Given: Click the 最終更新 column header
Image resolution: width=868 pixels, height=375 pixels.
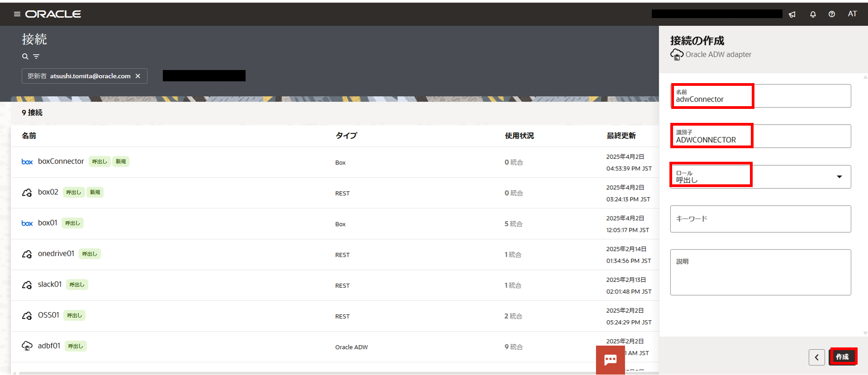Looking at the screenshot, I should coord(621,136).
